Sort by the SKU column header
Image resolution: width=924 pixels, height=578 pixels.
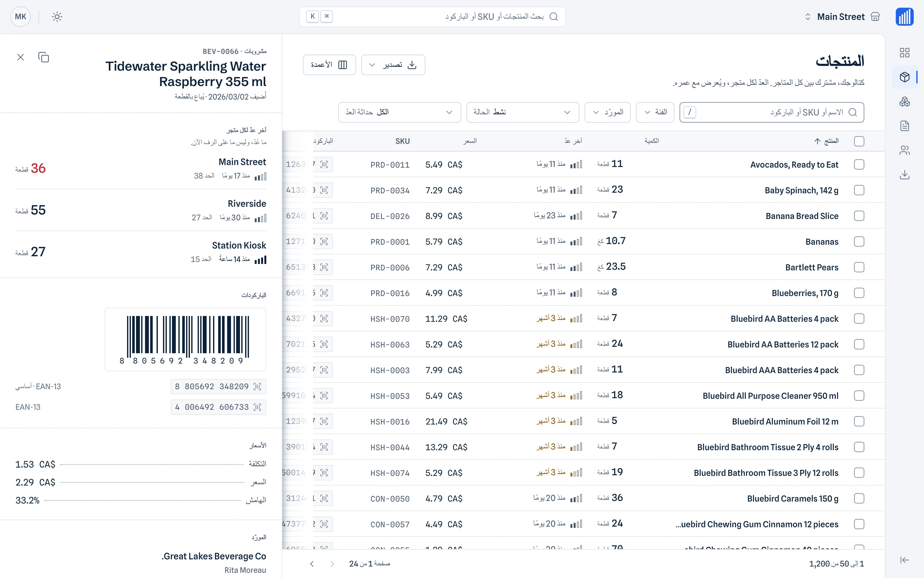[x=402, y=141]
